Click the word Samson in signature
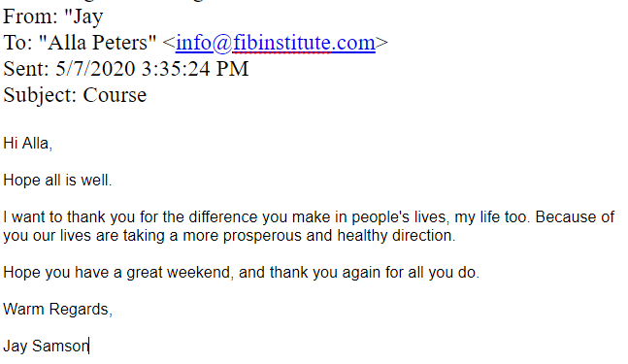Screen dimensions: 628x364 60,346
